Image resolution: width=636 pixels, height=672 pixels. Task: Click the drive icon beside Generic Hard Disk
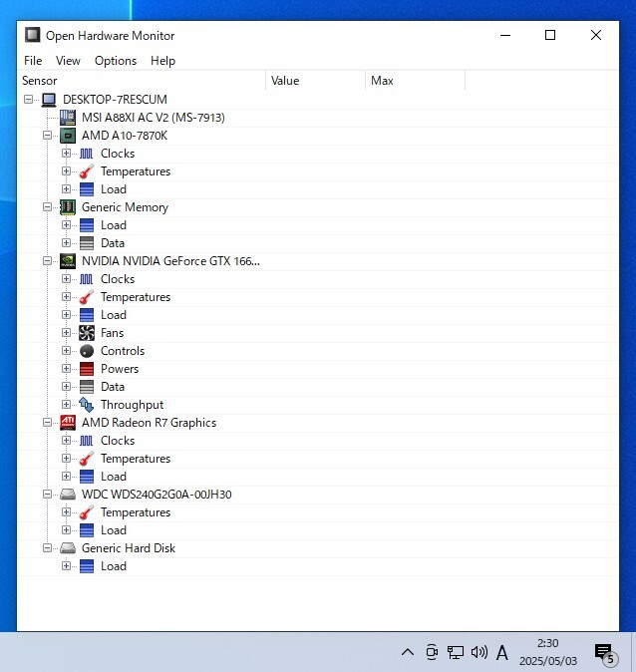coord(68,548)
